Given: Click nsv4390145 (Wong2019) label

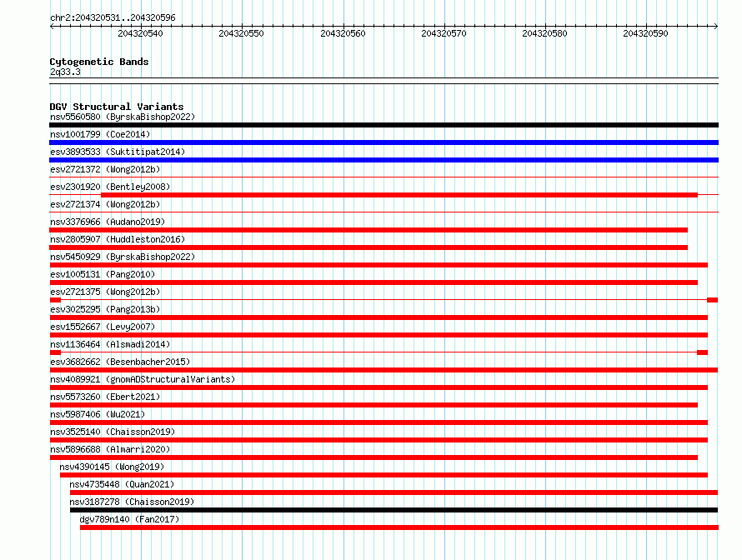Looking at the screenshot, I should pyautogui.click(x=113, y=467).
